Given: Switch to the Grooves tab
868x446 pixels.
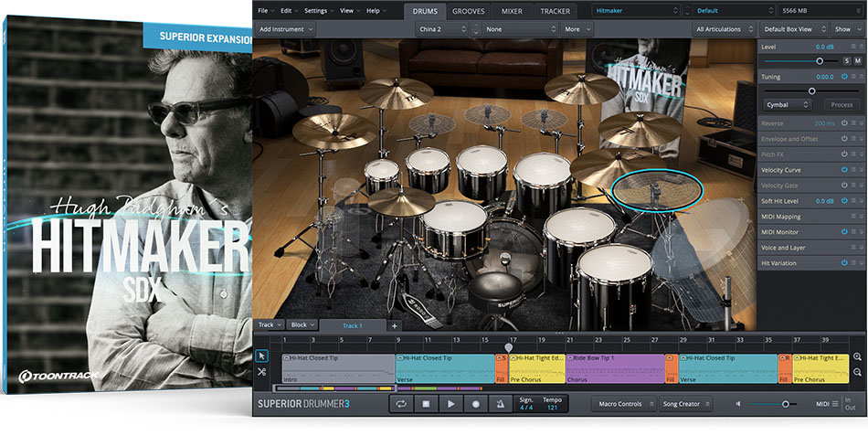Looking at the screenshot, I should click(469, 11).
